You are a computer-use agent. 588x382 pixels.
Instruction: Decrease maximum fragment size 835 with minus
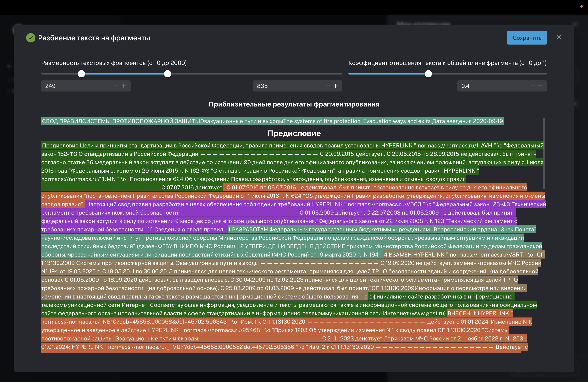point(328,86)
